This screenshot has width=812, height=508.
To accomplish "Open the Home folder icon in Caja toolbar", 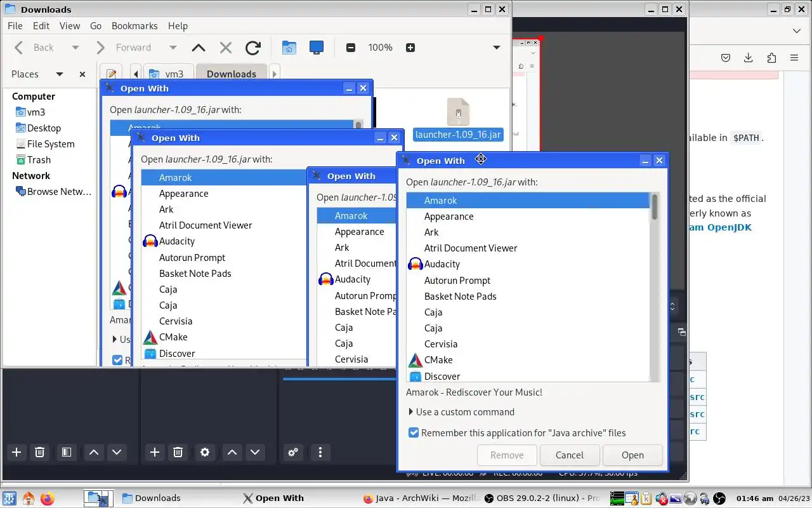I will click(x=289, y=48).
